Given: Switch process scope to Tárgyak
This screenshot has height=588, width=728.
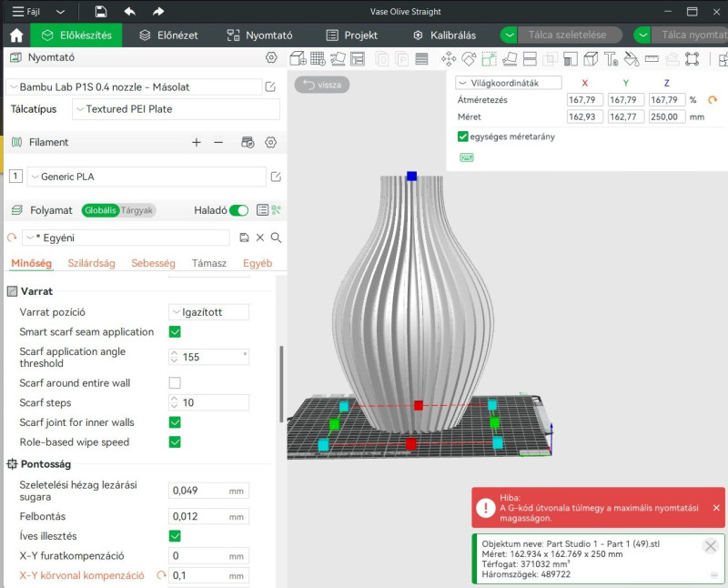Looking at the screenshot, I should [136, 210].
